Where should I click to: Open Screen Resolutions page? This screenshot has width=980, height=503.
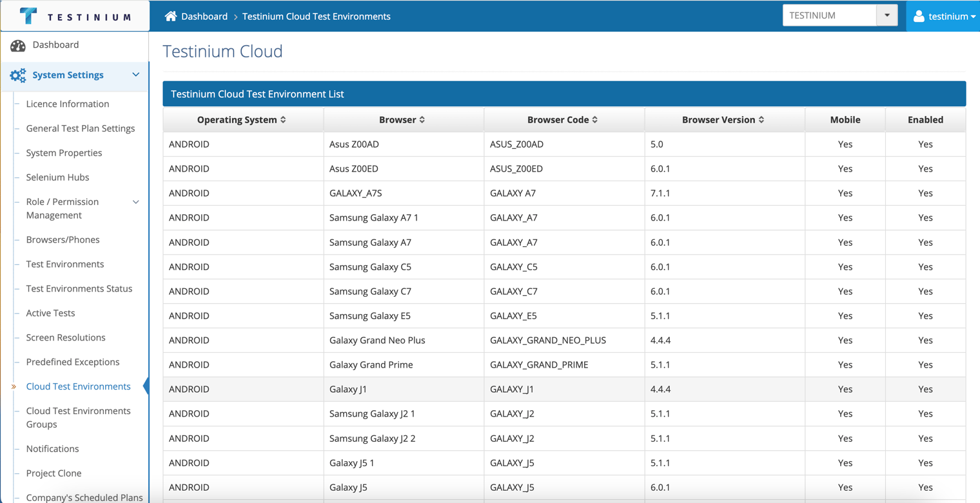click(x=66, y=338)
